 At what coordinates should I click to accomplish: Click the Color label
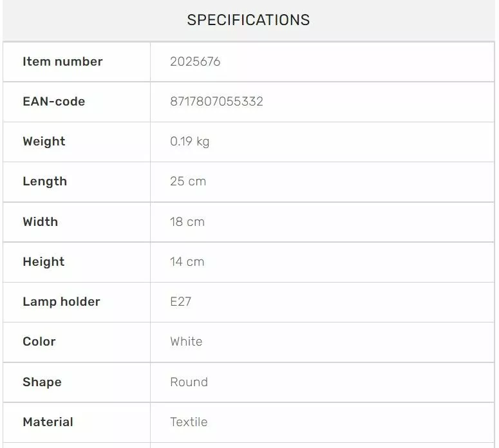tap(39, 342)
